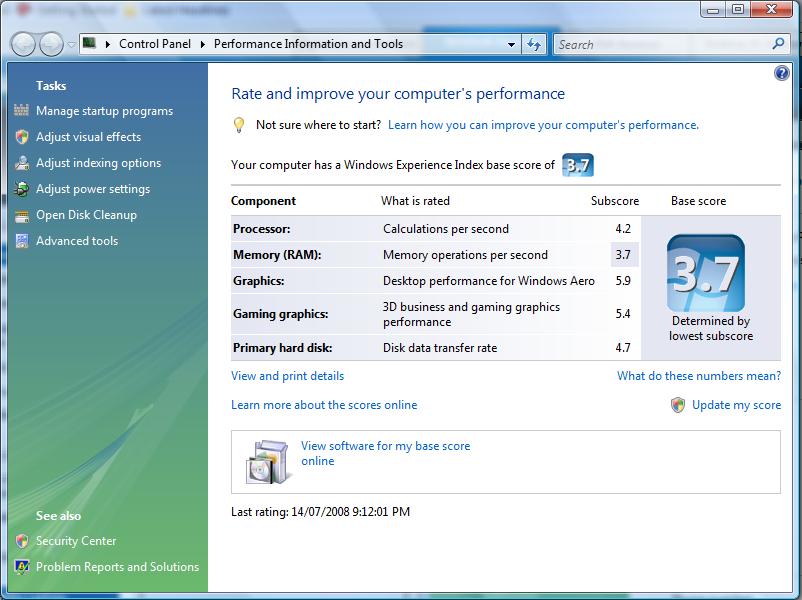Click the Component column header
This screenshot has height=600, width=802.
tap(263, 201)
